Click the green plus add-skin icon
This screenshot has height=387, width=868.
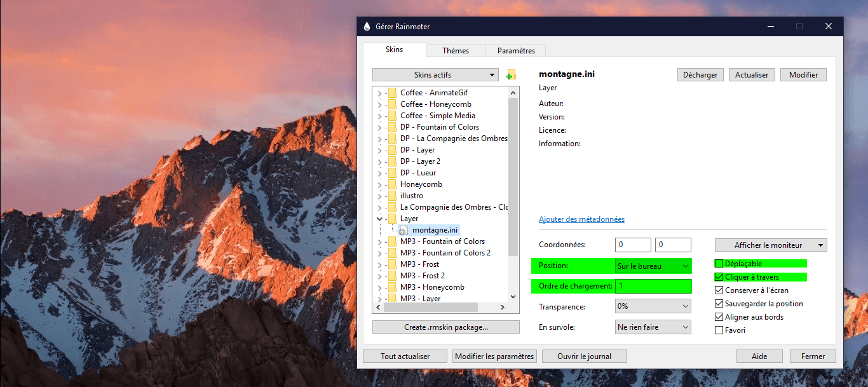[x=511, y=76]
